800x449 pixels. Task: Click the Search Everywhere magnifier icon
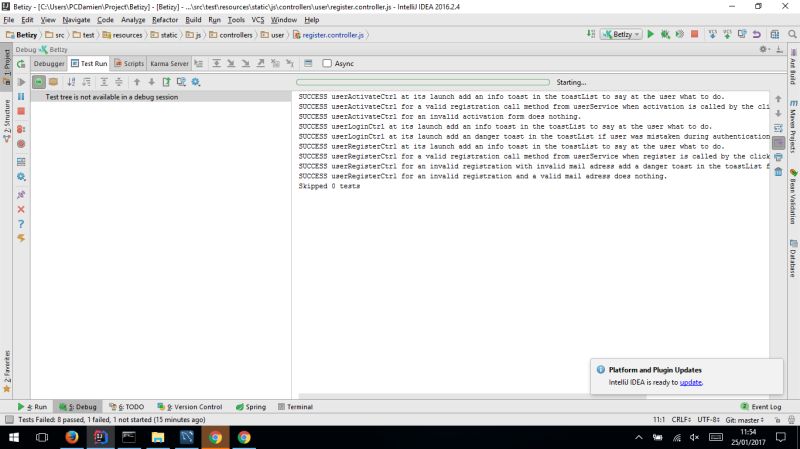point(792,34)
